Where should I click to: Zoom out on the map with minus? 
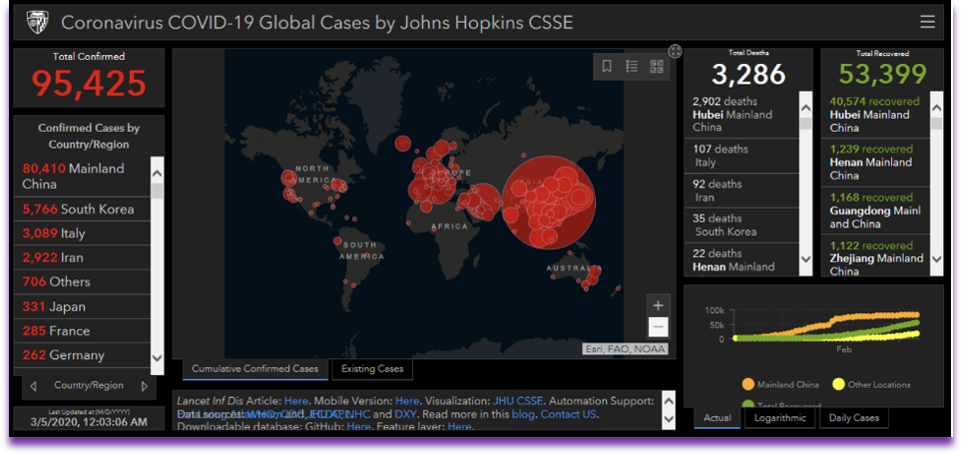pyautogui.click(x=657, y=327)
